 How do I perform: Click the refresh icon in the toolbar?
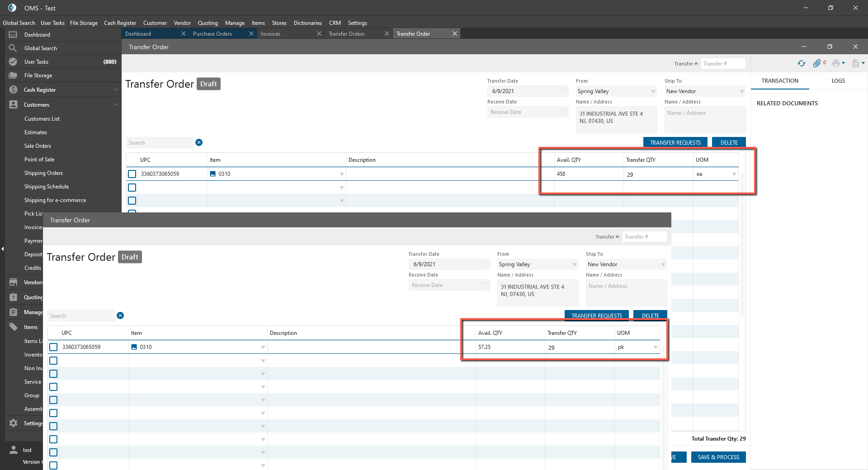click(x=801, y=64)
